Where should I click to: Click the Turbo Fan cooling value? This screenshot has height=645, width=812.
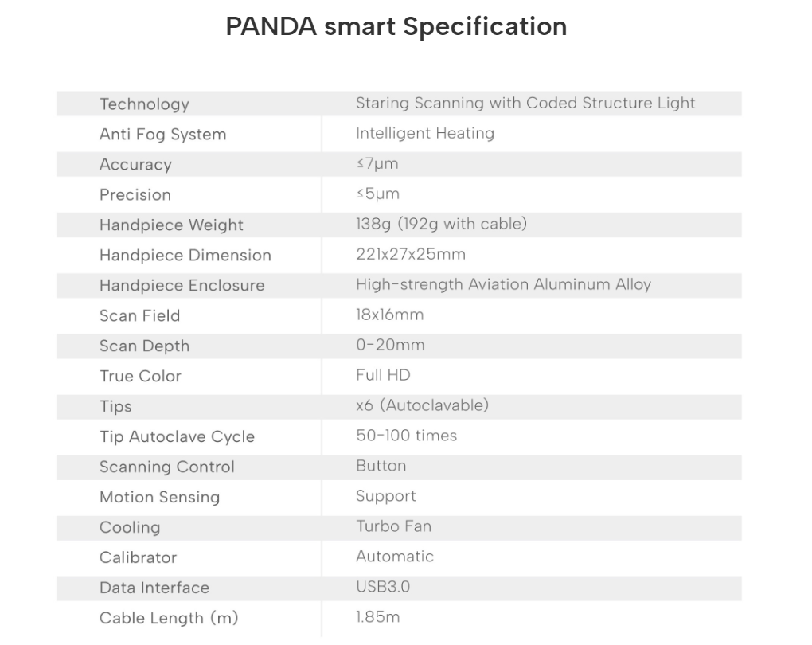(393, 526)
